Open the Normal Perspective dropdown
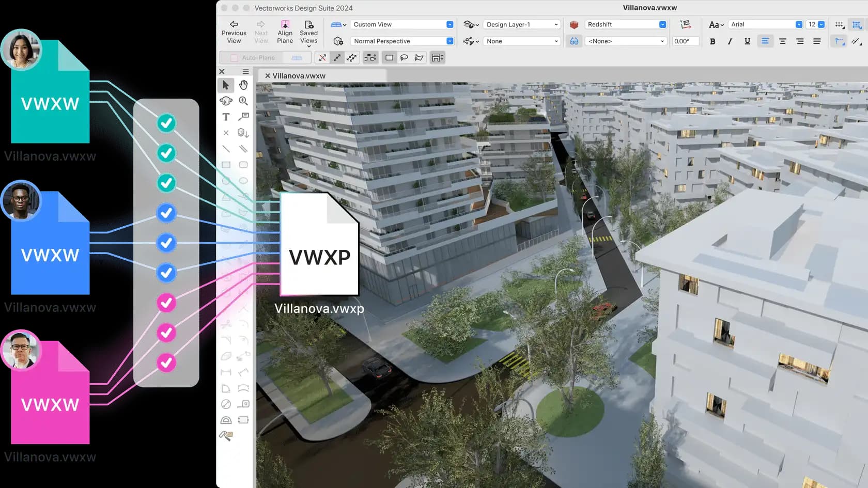 point(402,41)
